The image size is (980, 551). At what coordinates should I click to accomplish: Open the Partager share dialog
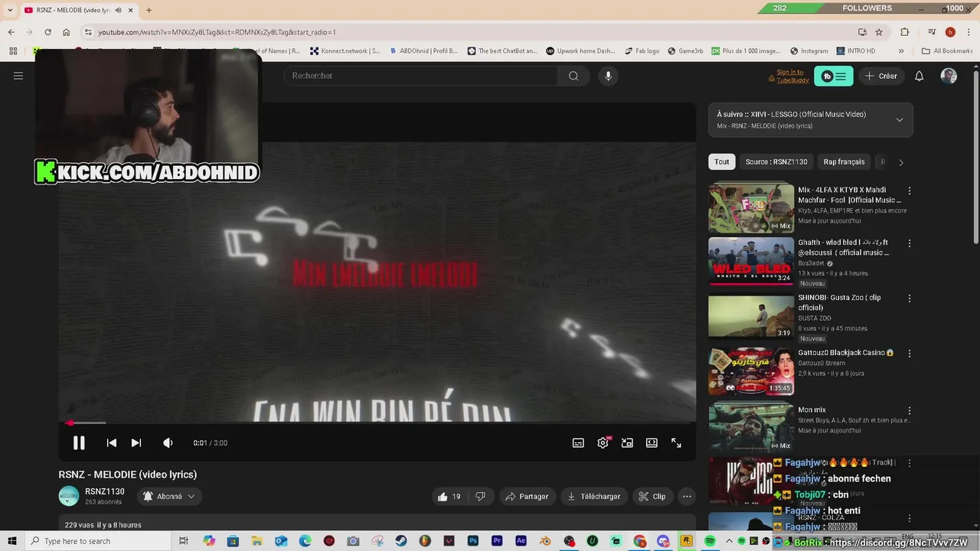click(527, 497)
